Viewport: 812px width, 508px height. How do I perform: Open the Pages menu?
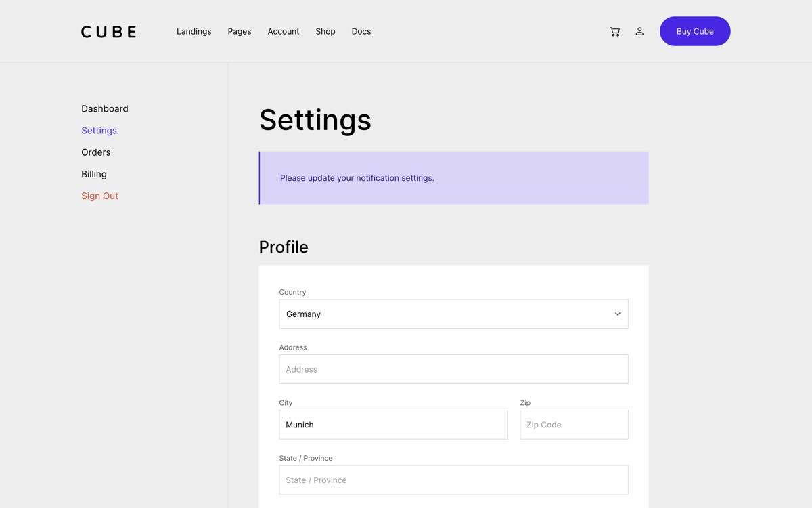point(239,31)
